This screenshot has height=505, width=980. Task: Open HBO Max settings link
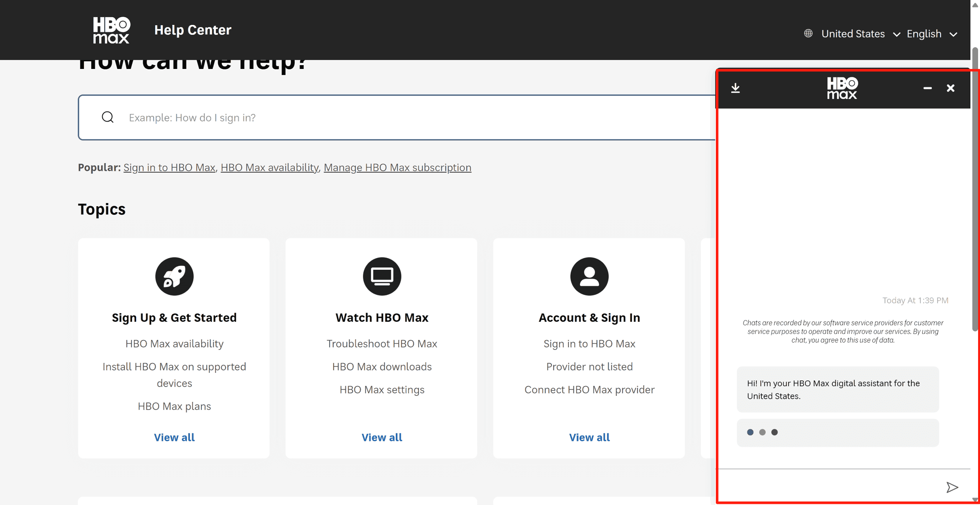[x=382, y=390]
